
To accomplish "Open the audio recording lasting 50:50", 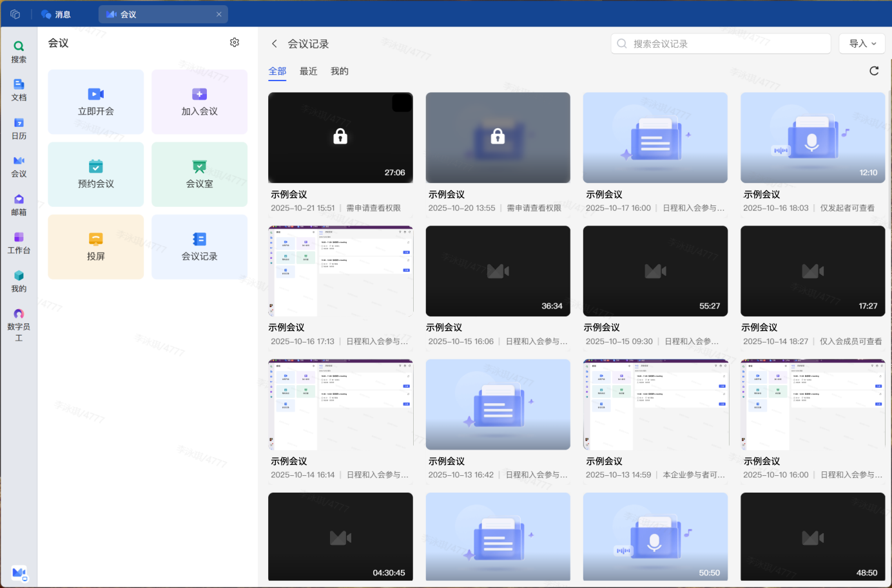I will click(655, 537).
